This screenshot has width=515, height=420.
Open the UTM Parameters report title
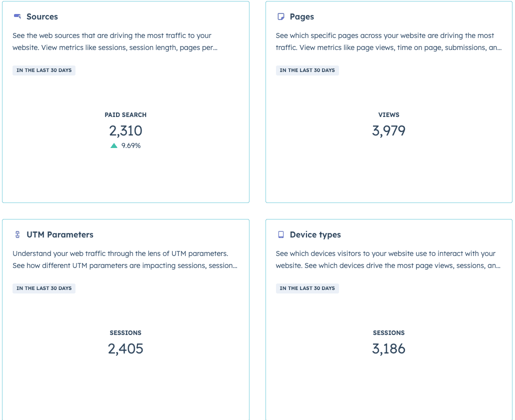coord(60,234)
